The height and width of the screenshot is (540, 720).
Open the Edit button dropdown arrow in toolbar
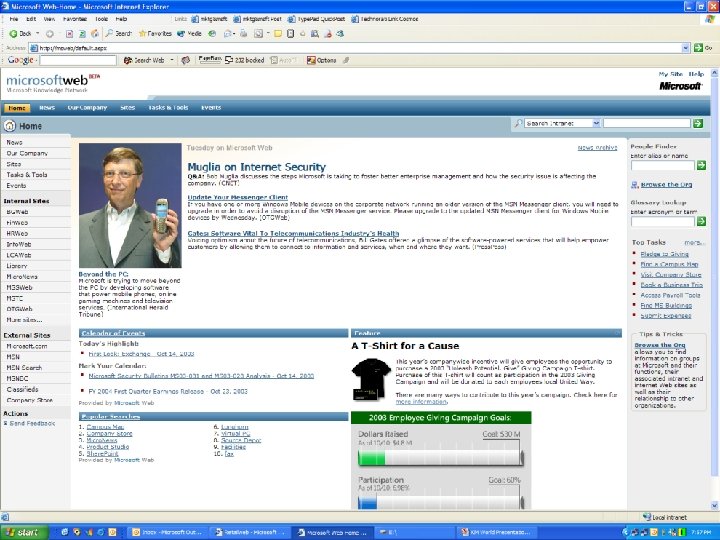pos(268,34)
